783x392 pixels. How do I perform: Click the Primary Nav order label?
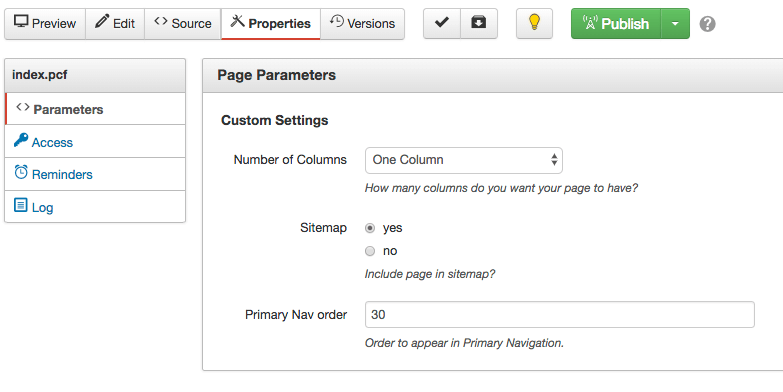pos(296,315)
